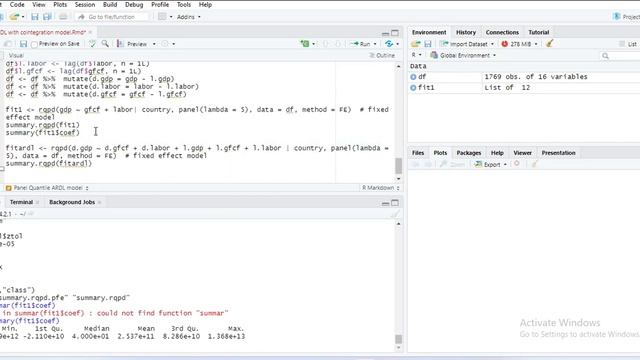Open the document settings gear dropdown
The image size is (640, 360).
point(168,44)
